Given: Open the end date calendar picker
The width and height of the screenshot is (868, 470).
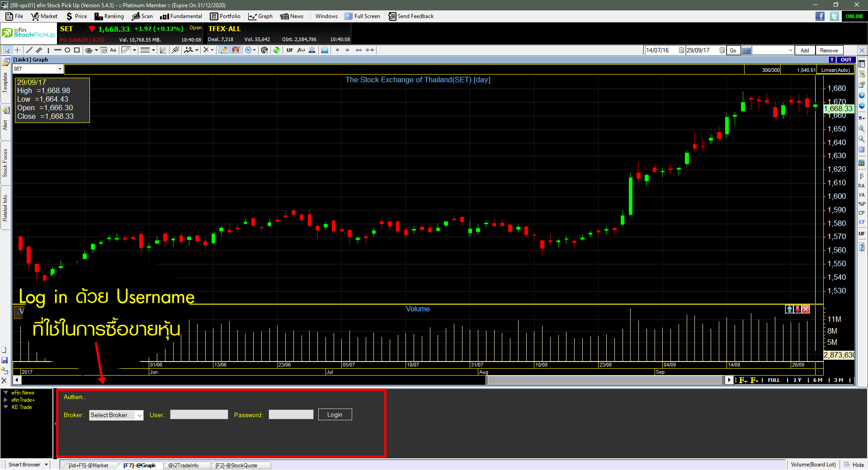Looking at the screenshot, I should pos(722,50).
